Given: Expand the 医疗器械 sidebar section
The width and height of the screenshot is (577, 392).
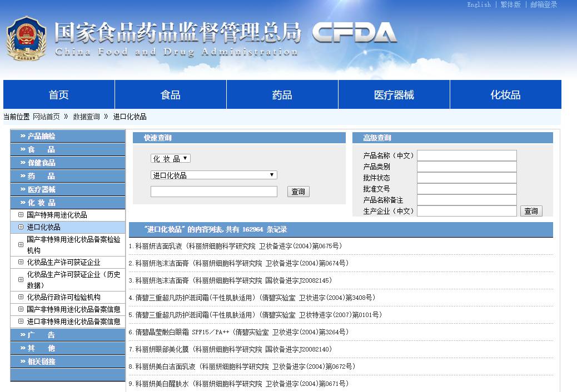Looking at the screenshot, I should (68, 189).
